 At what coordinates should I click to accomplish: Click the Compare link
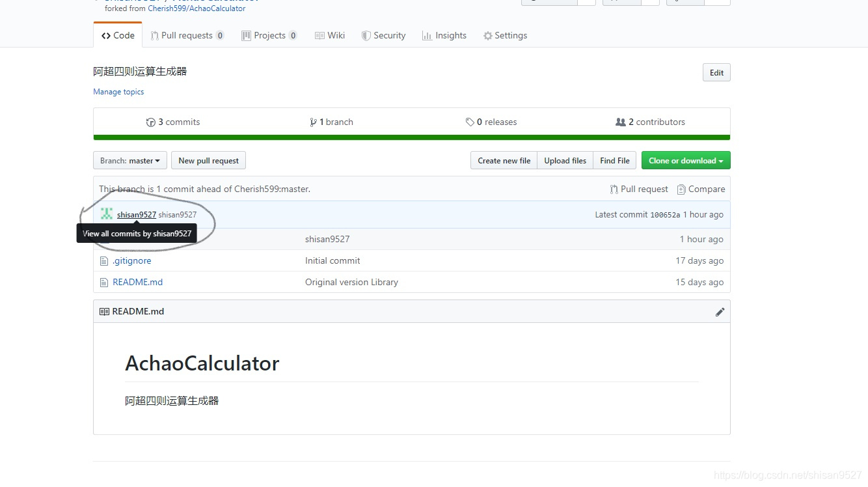(701, 189)
